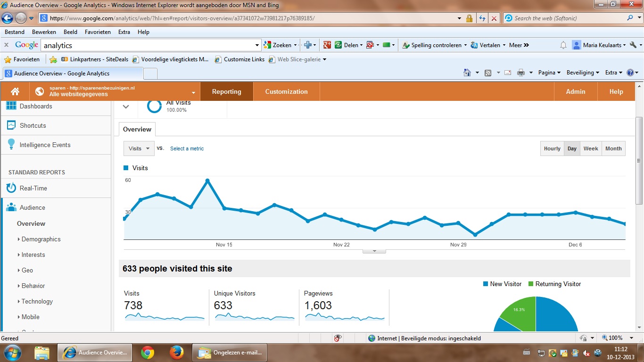Select the Overview chart tab
Viewport: 644px width, 362px height.
[x=137, y=129]
